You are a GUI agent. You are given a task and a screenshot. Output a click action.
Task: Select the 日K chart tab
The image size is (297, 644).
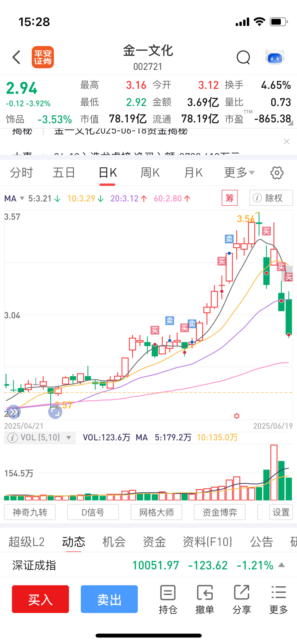point(107,172)
